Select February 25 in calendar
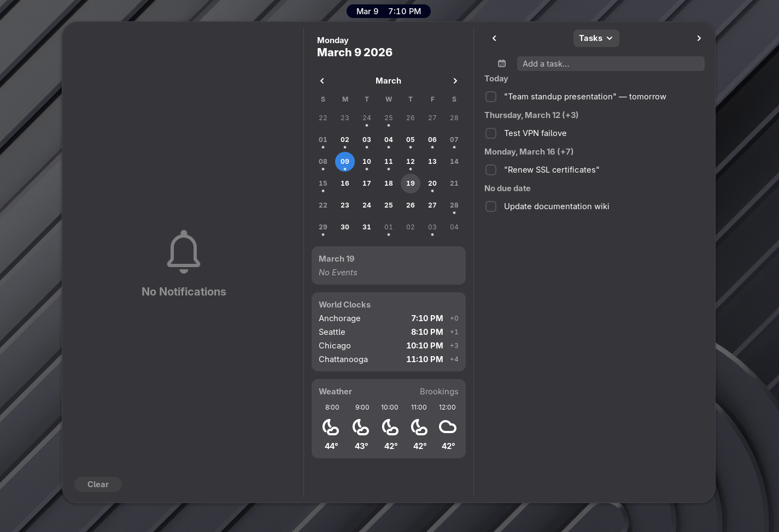Image resolution: width=779 pixels, height=532 pixels. coord(389,118)
